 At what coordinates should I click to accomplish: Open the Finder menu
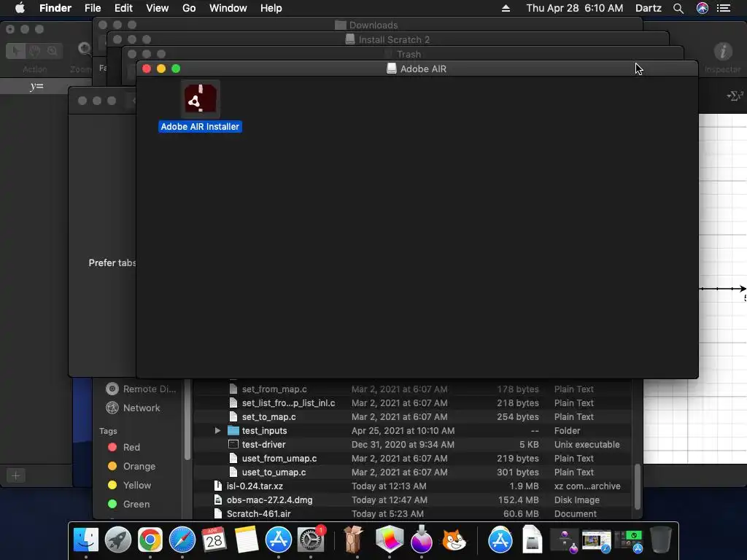point(55,8)
